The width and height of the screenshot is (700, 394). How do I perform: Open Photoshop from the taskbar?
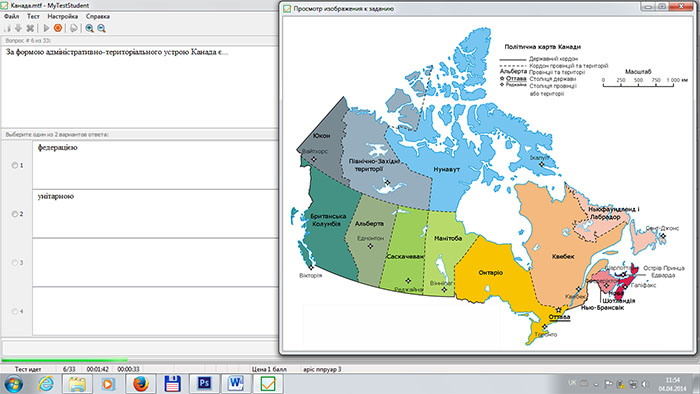(204, 383)
